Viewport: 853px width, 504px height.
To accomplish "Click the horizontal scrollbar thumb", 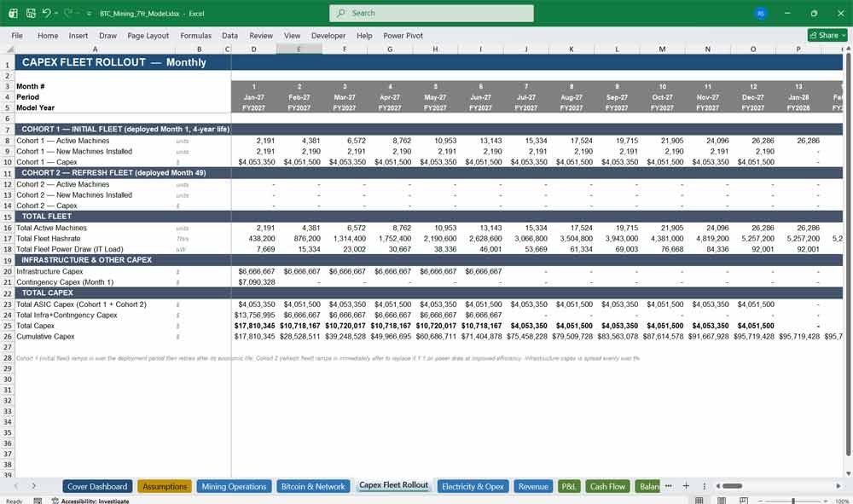I will coord(732,486).
